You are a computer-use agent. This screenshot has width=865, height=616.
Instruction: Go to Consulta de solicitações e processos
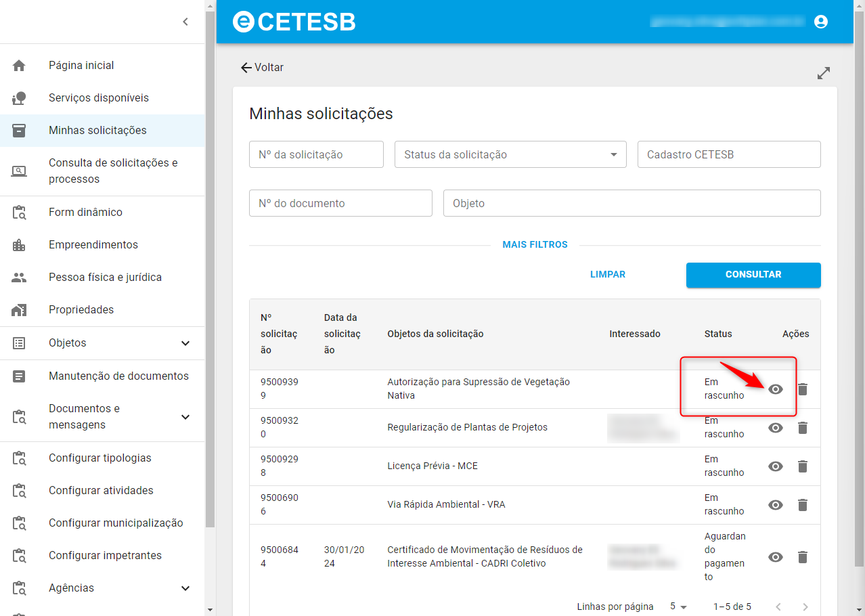click(102, 171)
